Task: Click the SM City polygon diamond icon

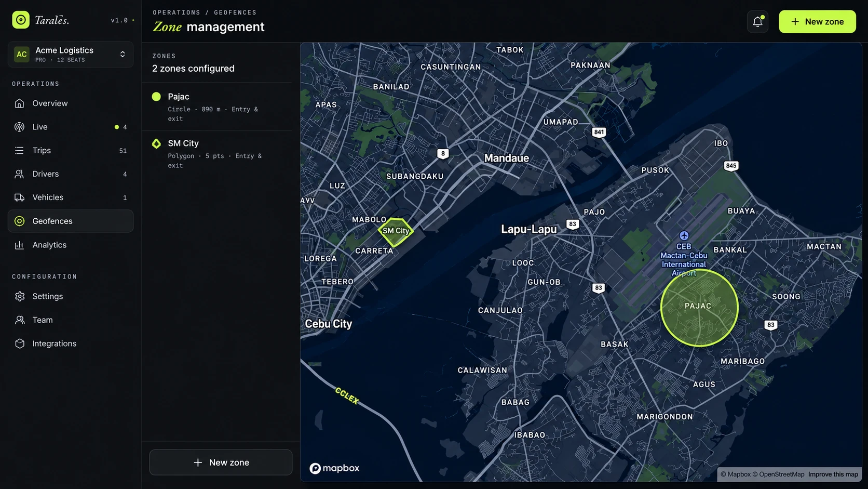Action: tap(156, 143)
